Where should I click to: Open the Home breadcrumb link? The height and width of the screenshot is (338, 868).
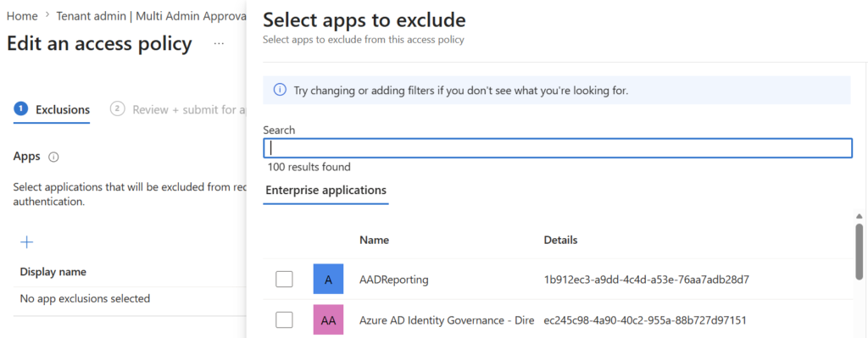click(22, 16)
